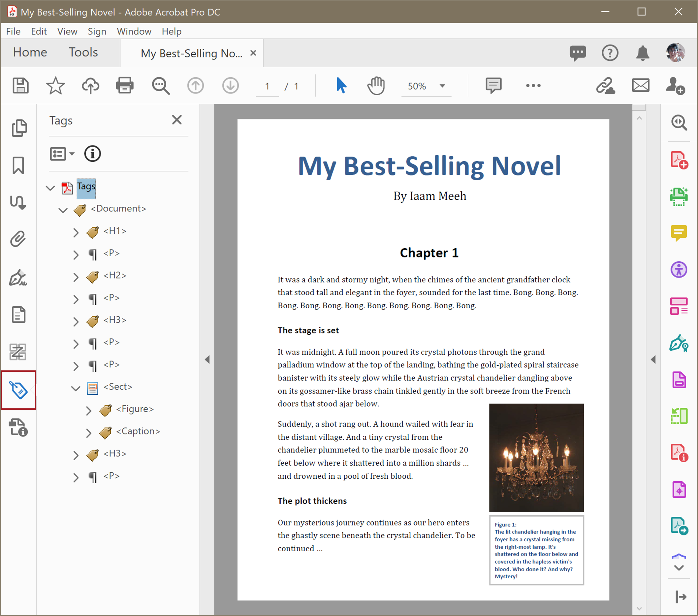Image resolution: width=698 pixels, height=616 pixels.
Task: Click the page number input field
Action: [x=267, y=86]
